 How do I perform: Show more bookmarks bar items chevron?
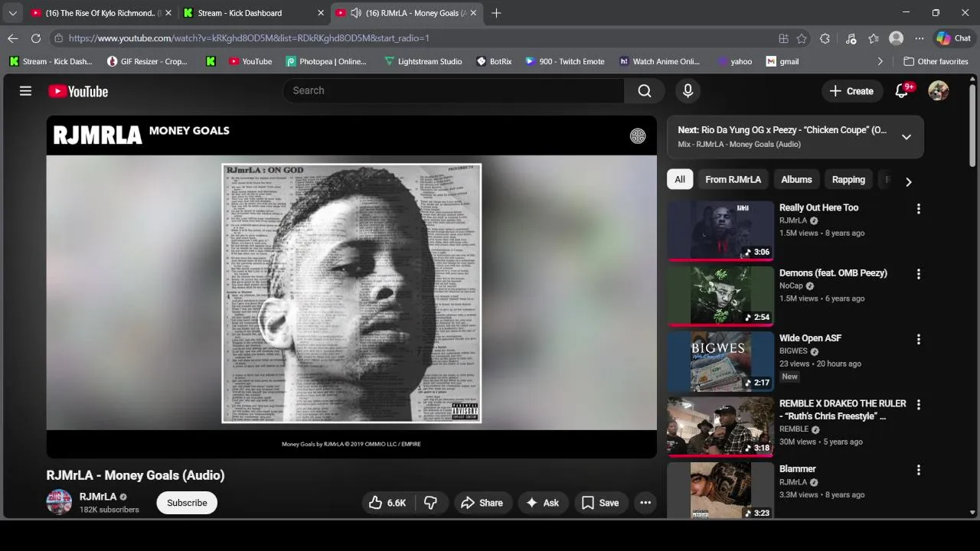pyautogui.click(x=880, y=61)
